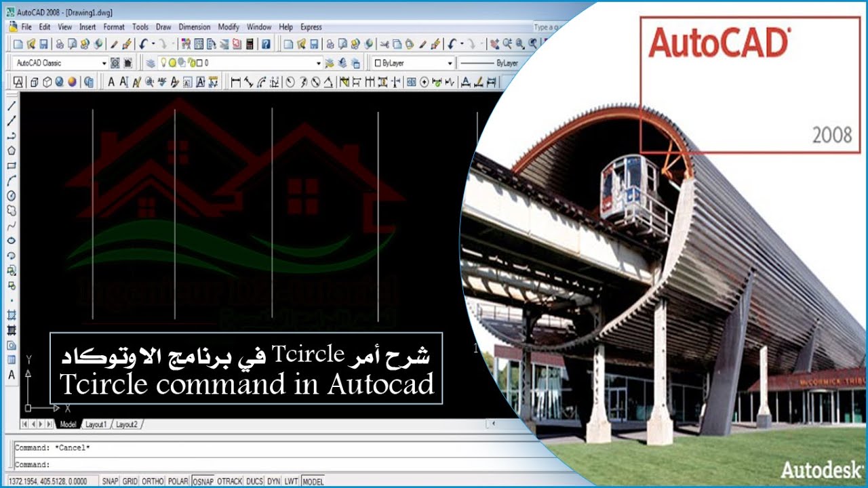Select the Hatch tool

click(x=12, y=314)
